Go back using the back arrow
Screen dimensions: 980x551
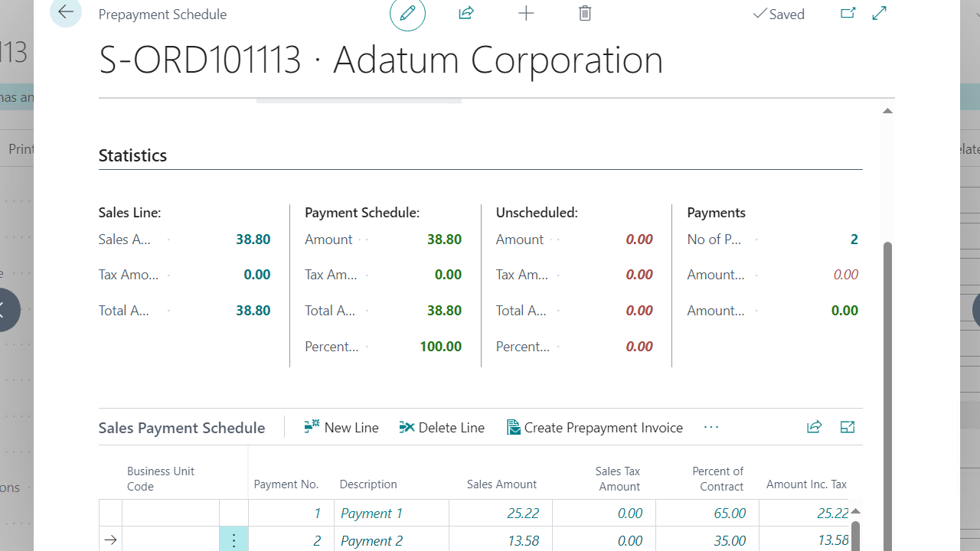tap(66, 12)
